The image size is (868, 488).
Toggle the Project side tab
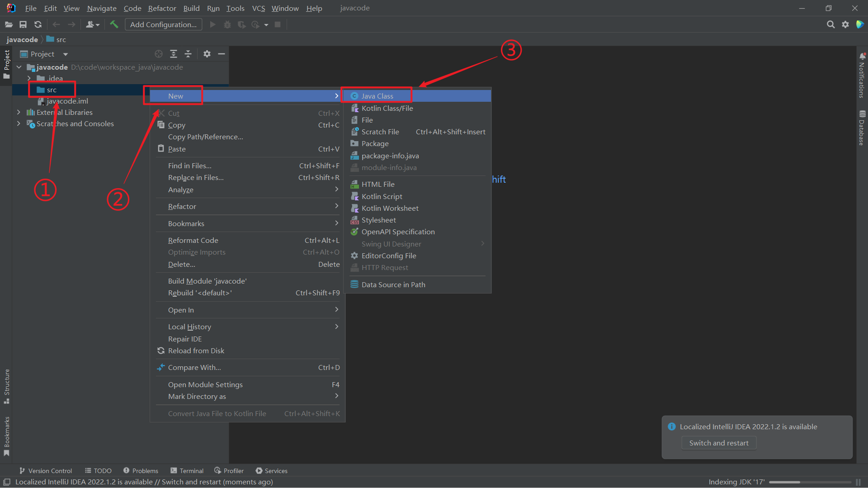coord(7,64)
